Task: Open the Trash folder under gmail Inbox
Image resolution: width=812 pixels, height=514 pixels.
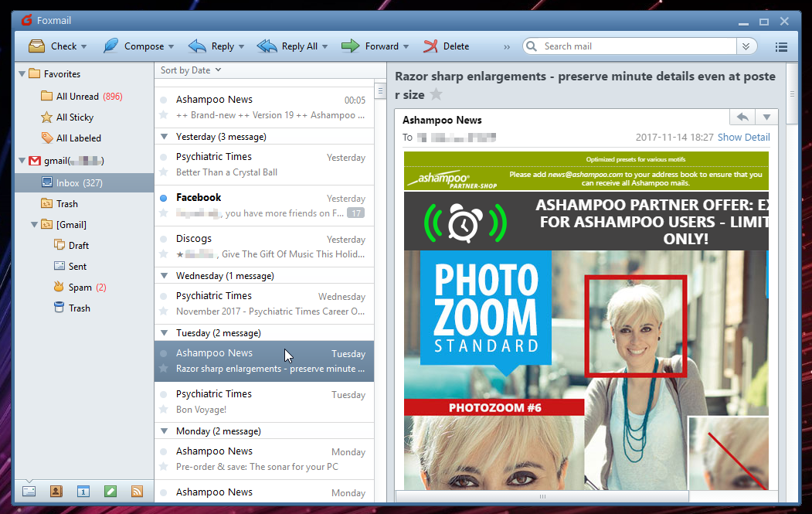Action: (59, 203)
